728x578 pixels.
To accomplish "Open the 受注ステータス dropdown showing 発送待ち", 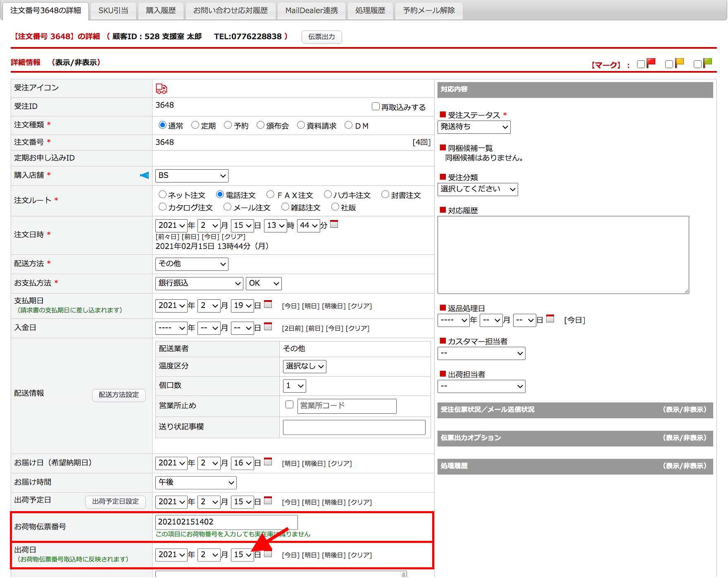I will coord(473,127).
